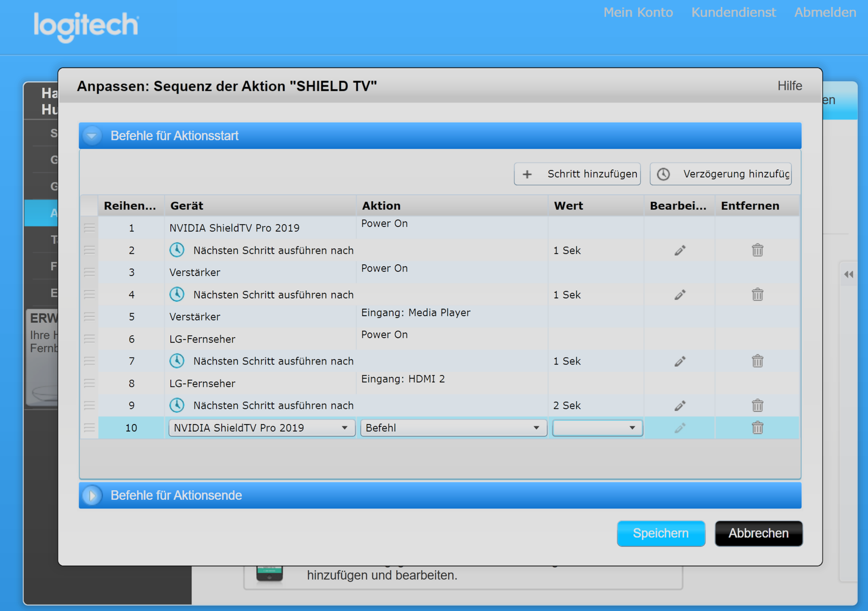The height and width of the screenshot is (611, 868).
Task: Click Power On in row 1
Action: (385, 224)
